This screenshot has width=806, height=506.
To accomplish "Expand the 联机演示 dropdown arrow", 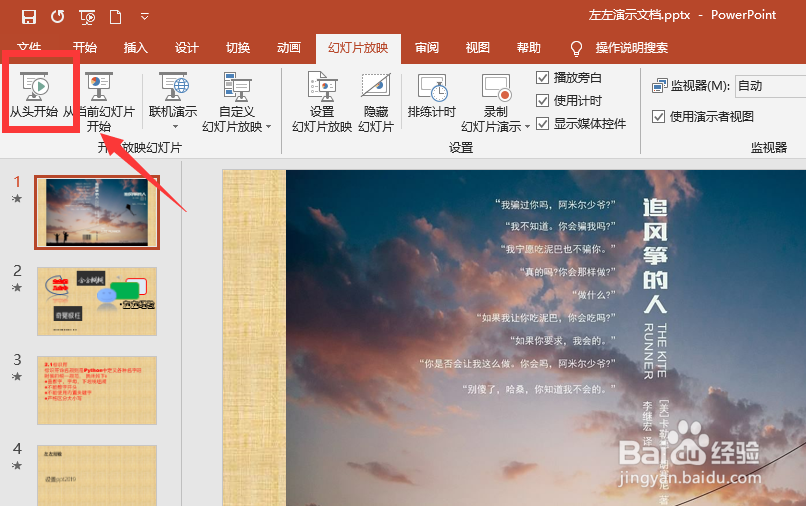I will tap(175, 126).
